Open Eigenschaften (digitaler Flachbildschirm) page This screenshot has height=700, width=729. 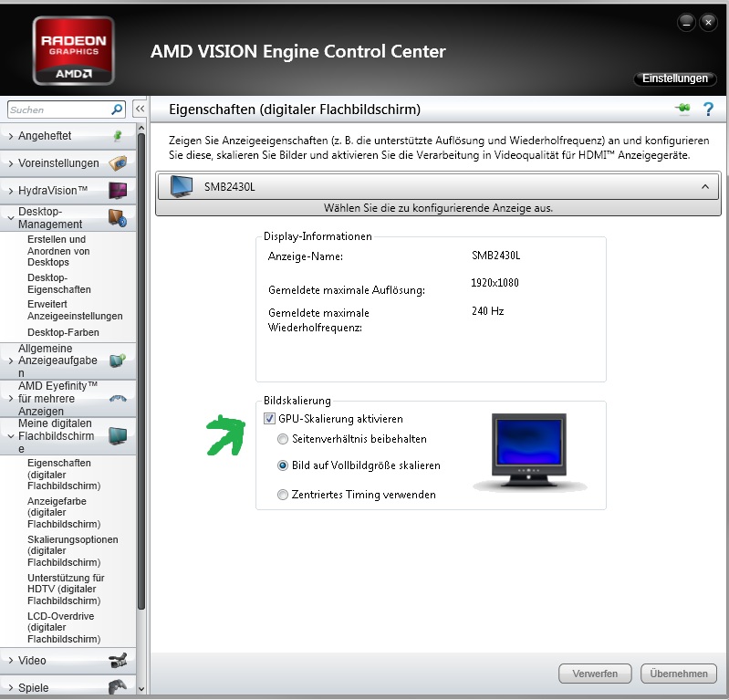(x=64, y=475)
